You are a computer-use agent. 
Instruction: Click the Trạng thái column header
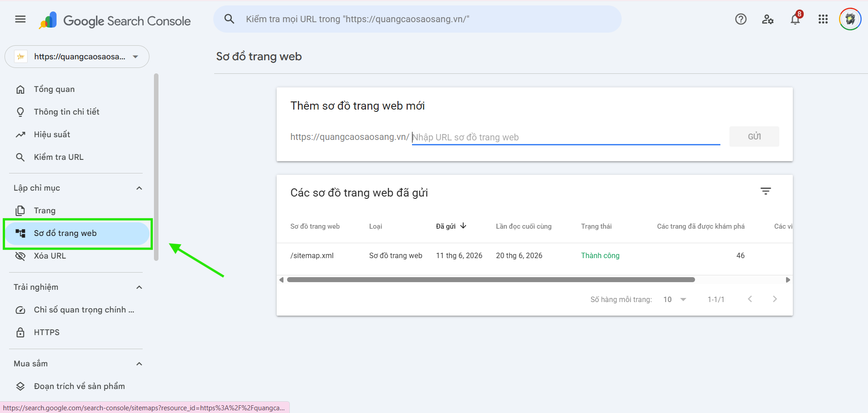tap(596, 226)
